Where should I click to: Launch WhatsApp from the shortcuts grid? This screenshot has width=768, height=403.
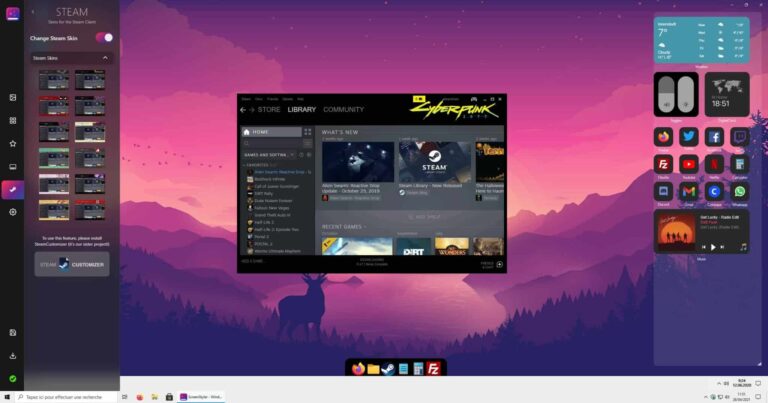coord(740,191)
